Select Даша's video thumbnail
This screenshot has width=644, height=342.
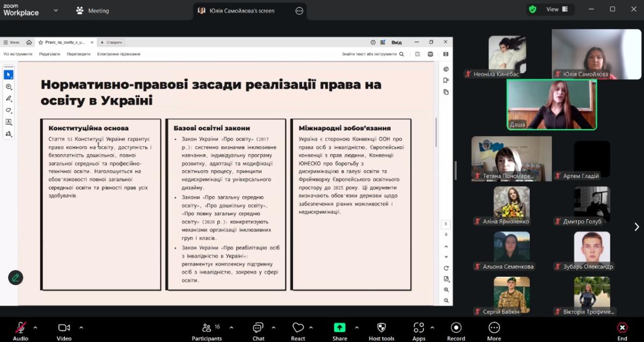click(552, 105)
